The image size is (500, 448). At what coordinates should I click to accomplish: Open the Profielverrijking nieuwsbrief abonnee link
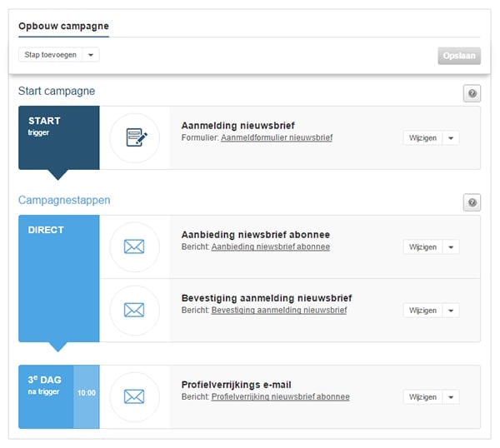pos(280,397)
